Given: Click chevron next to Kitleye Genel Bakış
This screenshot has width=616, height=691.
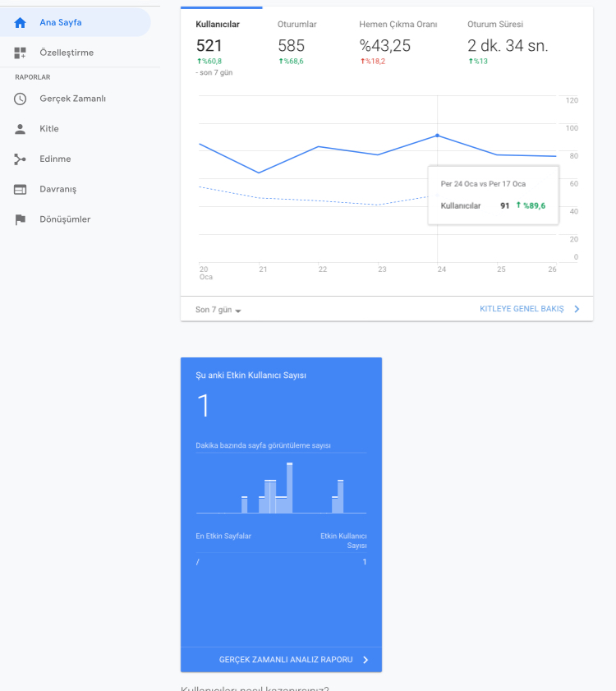Looking at the screenshot, I should 577,309.
